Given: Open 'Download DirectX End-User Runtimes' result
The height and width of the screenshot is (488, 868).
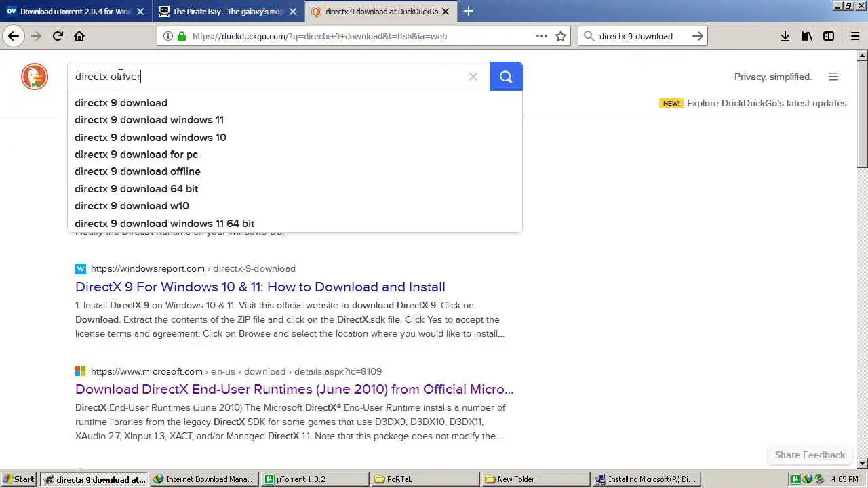Looking at the screenshot, I should click(294, 389).
